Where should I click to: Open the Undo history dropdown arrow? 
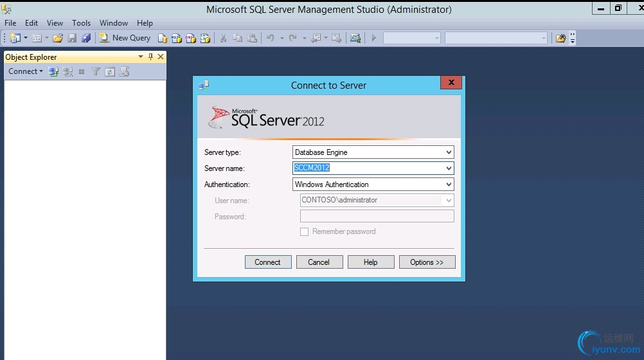coord(282,38)
